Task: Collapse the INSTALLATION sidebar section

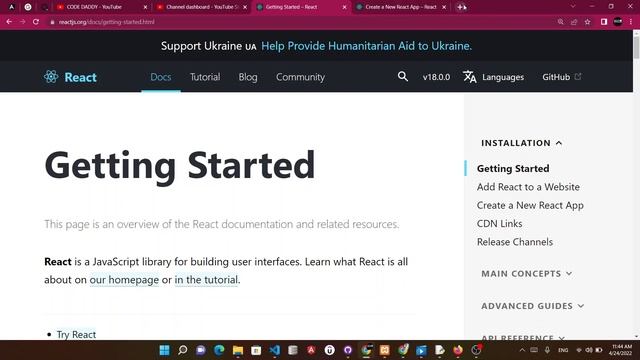Action: click(x=522, y=143)
